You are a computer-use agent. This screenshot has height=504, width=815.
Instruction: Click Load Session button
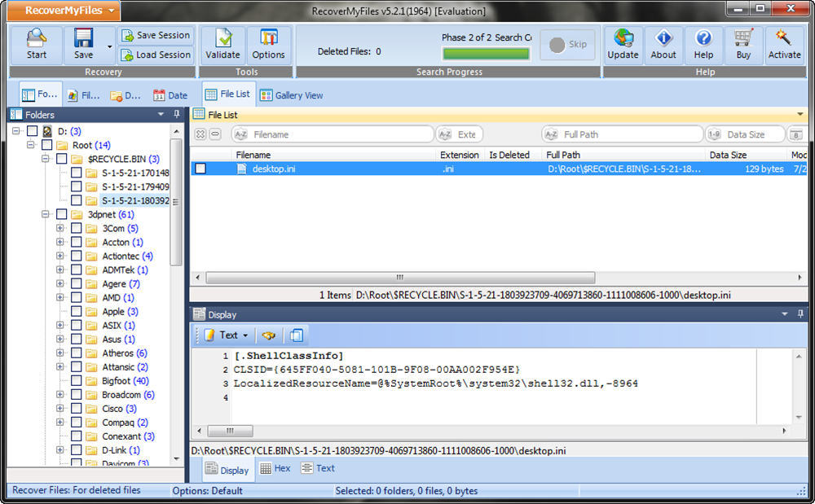click(156, 55)
